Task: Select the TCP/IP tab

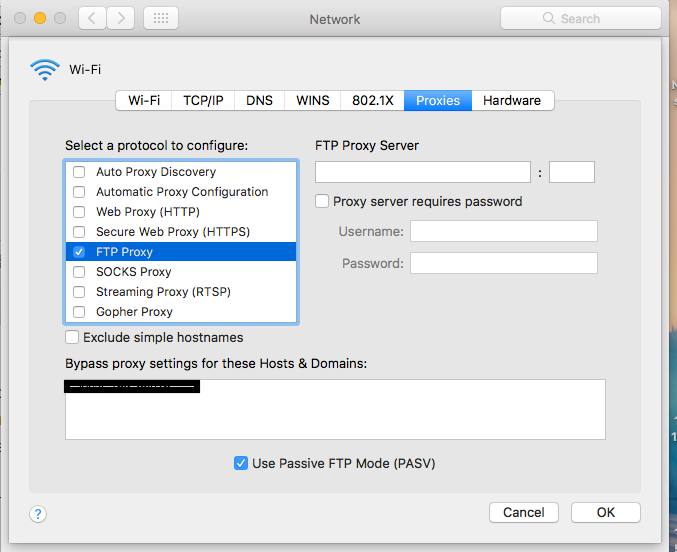Action: coord(203,100)
